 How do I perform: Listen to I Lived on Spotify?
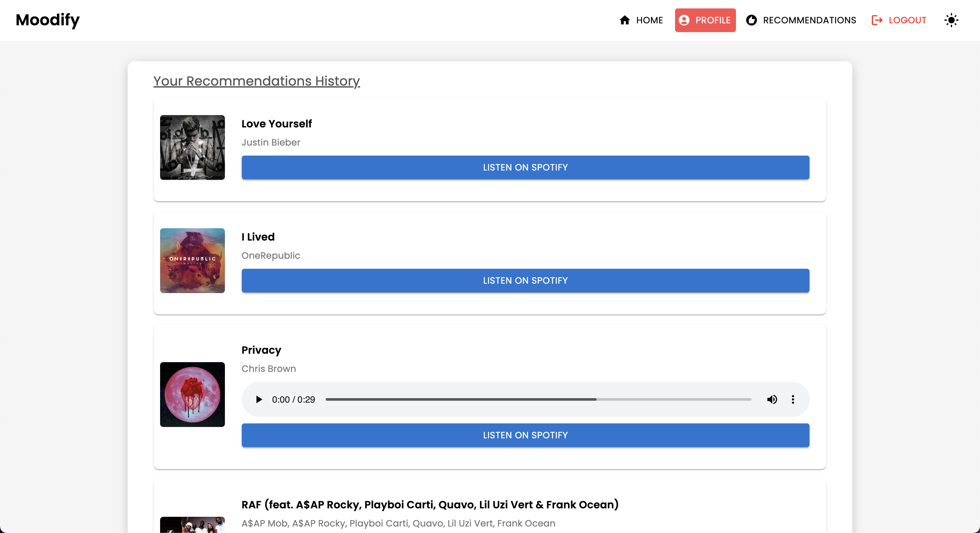click(x=525, y=280)
